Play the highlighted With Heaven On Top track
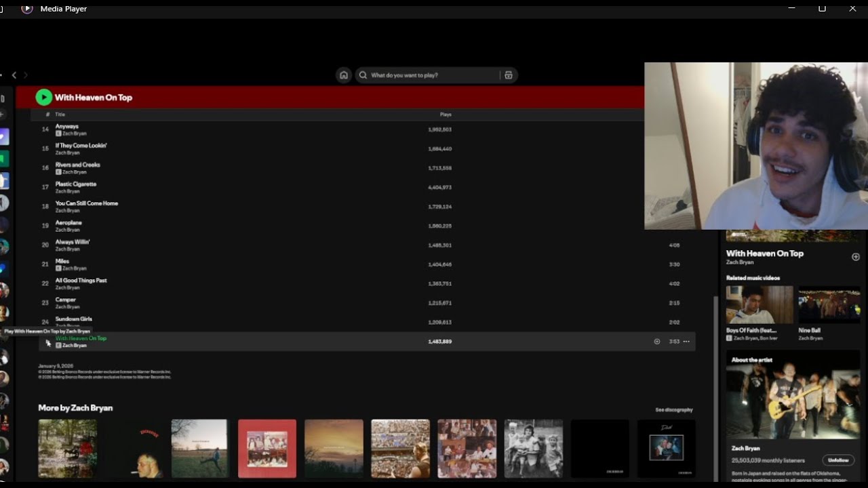The width and height of the screenshot is (868, 488). [47, 342]
